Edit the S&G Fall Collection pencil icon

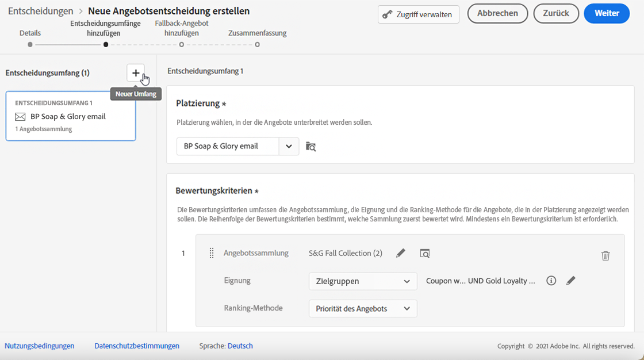pos(401,253)
